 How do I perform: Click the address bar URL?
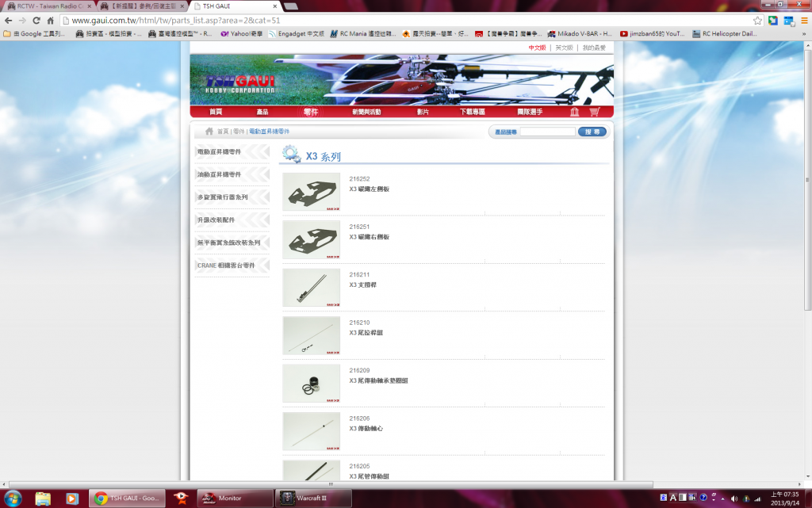pyautogui.click(x=175, y=21)
